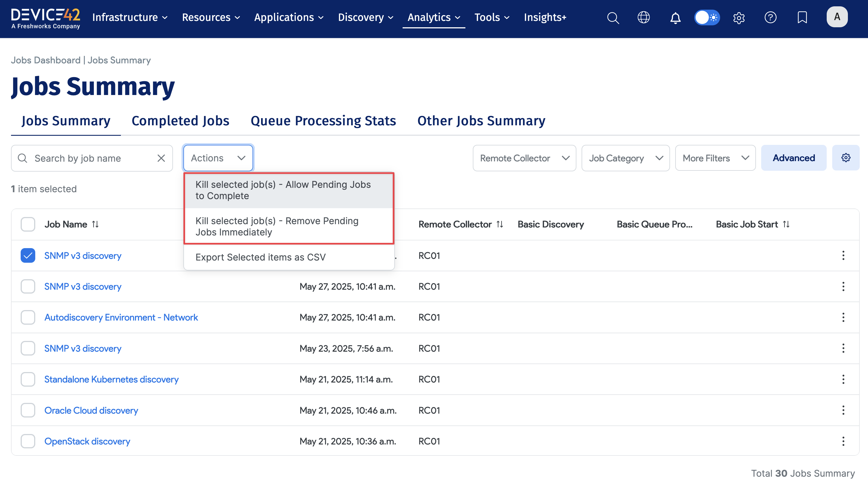Click the Basic Discovery column header

(550, 224)
